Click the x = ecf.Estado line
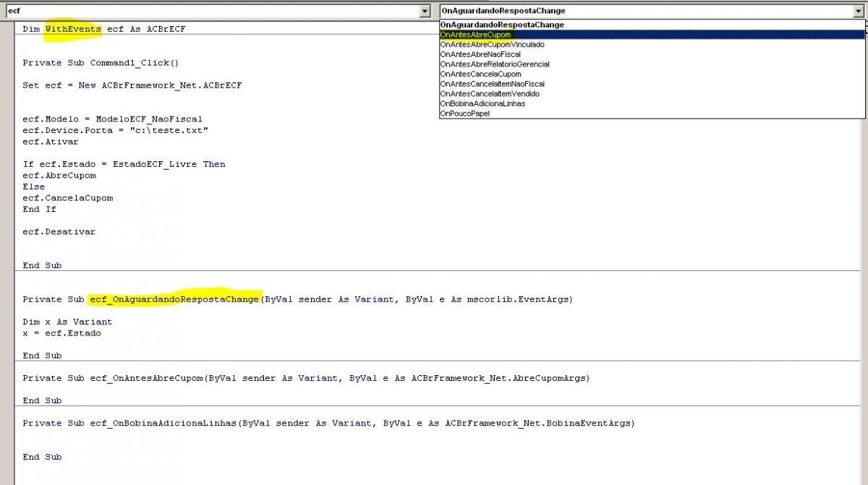Viewport: 868px width, 485px height. pyautogui.click(x=61, y=333)
